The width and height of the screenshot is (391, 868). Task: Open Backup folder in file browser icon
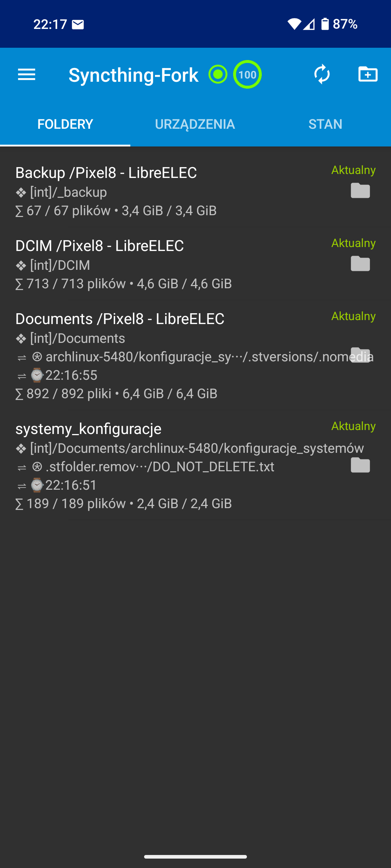tap(360, 191)
